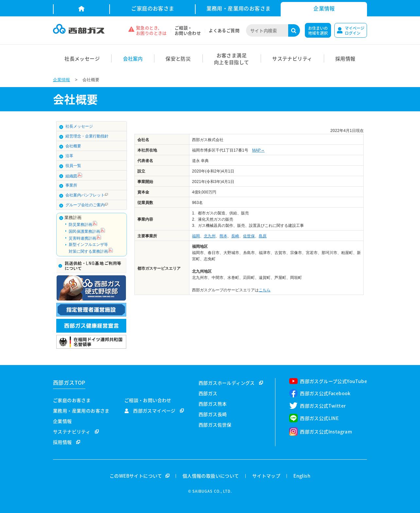Click external icon after footer 採用情報
This screenshot has width=420, height=513.
78,442
